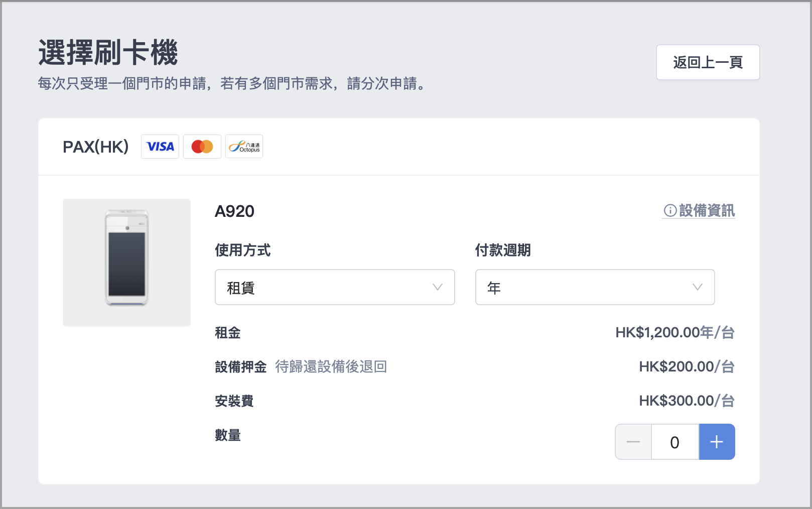Open the 年 payment cycle dropdown

[x=595, y=287]
